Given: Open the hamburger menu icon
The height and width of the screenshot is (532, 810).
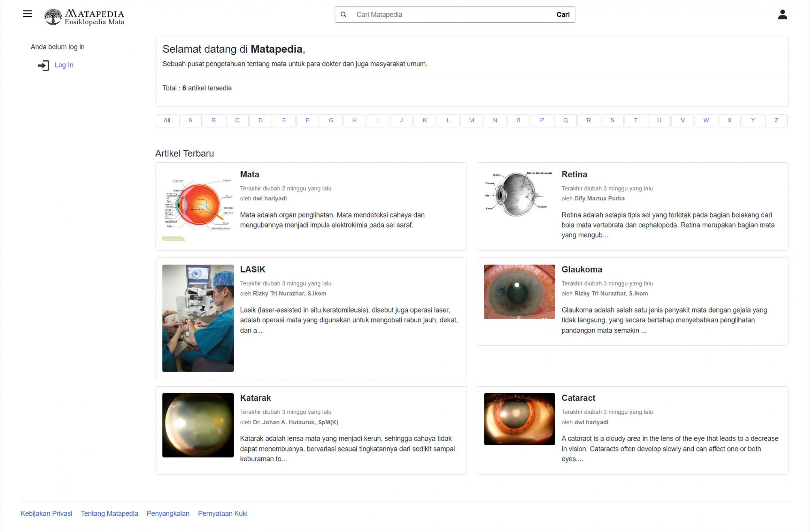Looking at the screenshot, I should [27, 14].
